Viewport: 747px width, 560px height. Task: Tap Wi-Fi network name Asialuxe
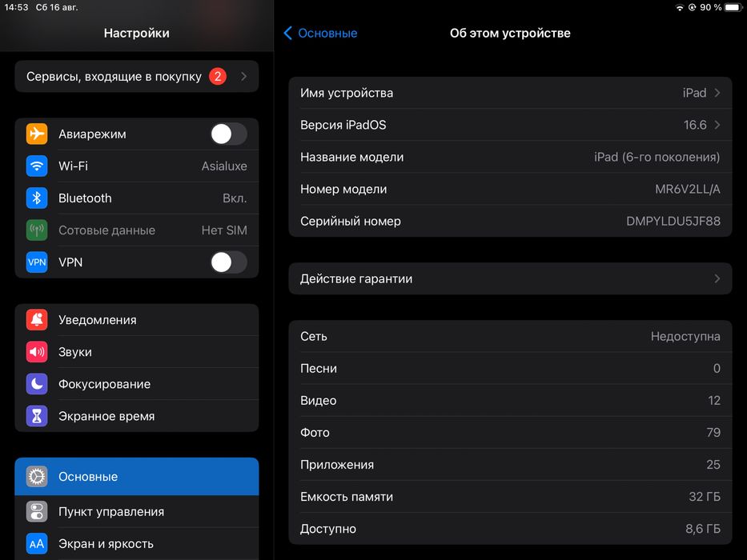click(x=224, y=166)
